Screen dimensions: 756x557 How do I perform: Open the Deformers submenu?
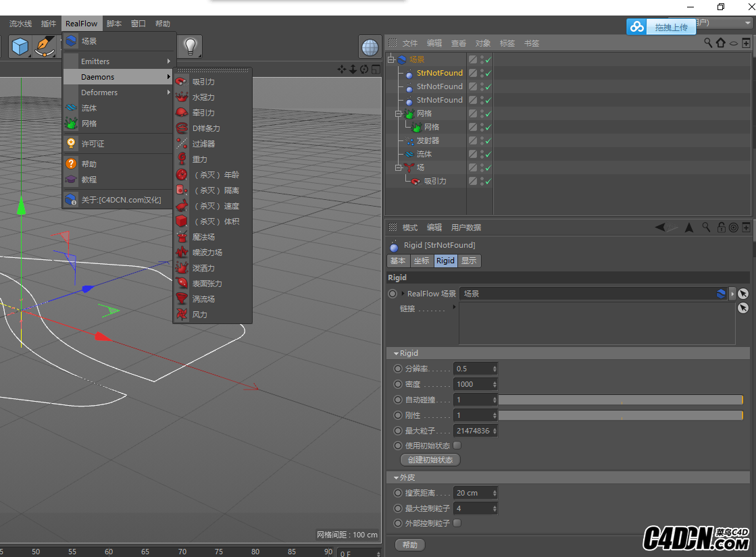119,92
